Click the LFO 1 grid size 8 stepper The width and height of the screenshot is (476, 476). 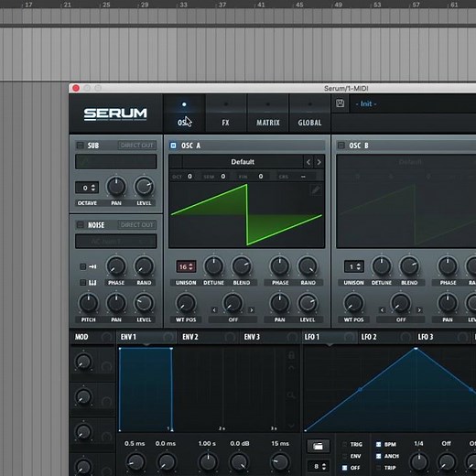318,466
